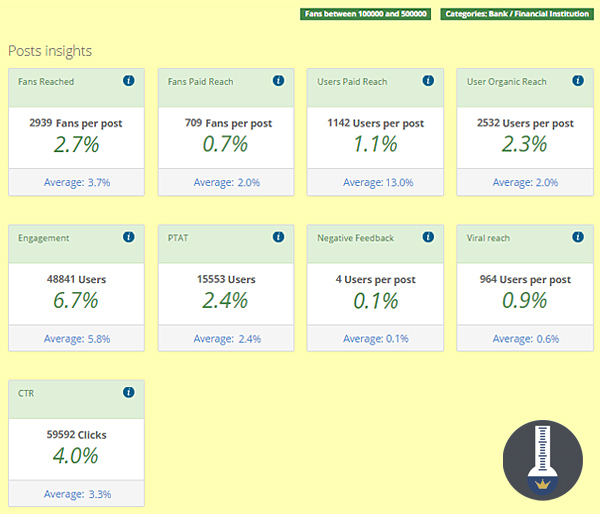This screenshot has height=514, width=600.
Task: Click 'Average: 2.4%' under PTAT
Action: coord(227,339)
